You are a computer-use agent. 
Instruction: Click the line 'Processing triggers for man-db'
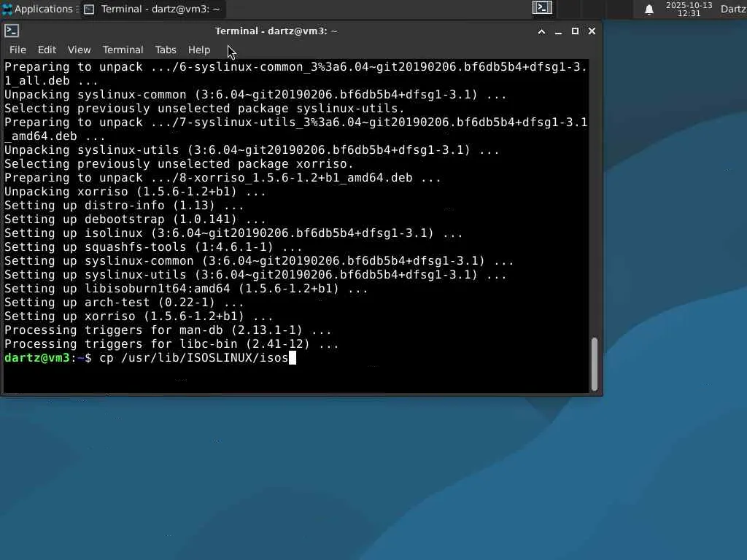click(x=168, y=330)
